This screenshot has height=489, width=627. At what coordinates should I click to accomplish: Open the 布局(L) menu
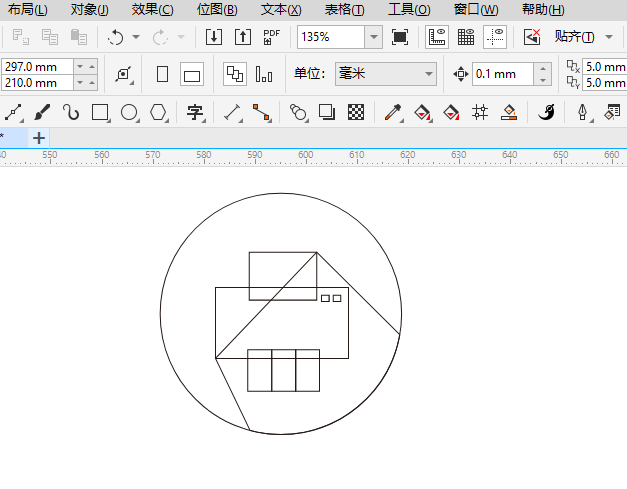[28, 10]
